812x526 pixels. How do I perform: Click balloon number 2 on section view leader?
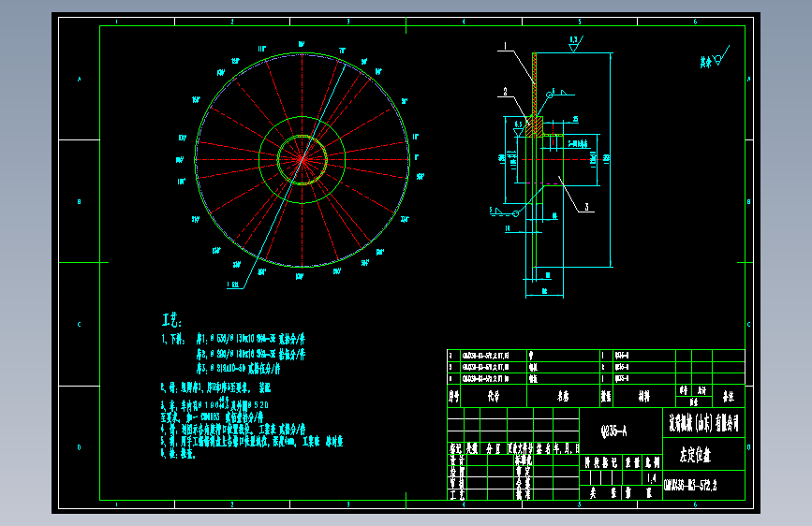506,92
